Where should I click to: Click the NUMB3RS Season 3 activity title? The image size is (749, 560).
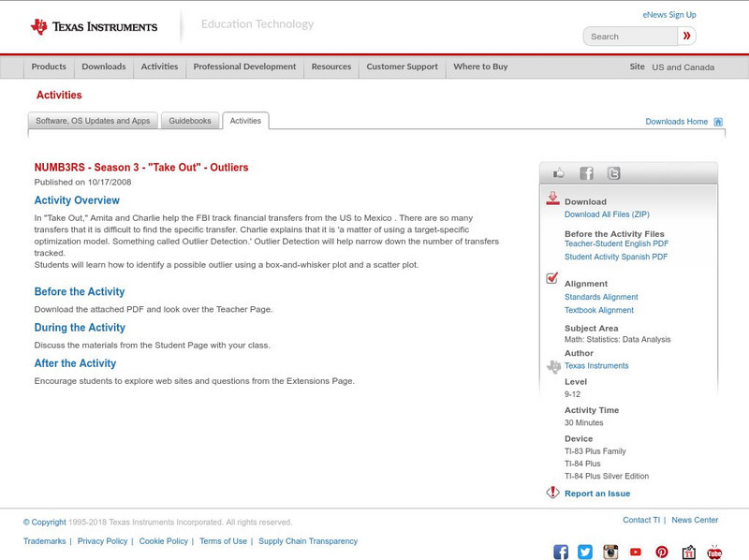click(x=141, y=168)
